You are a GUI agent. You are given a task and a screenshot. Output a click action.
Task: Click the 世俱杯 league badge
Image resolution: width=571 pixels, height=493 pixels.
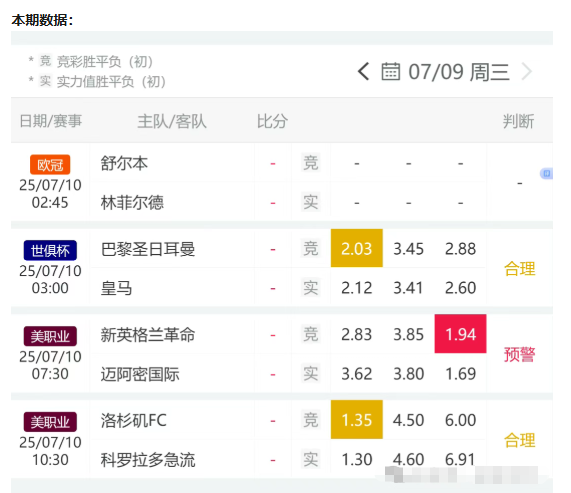pos(50,251)
